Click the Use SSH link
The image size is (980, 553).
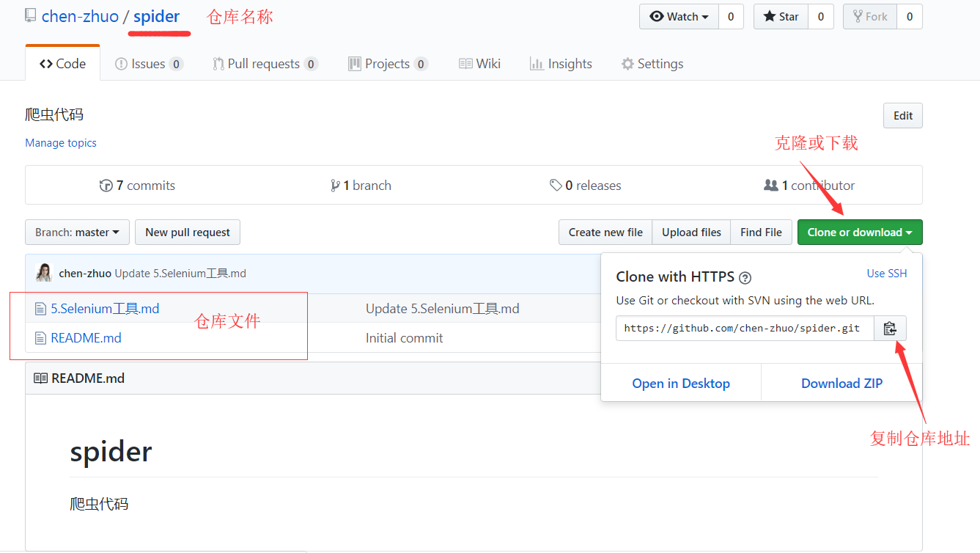[x=886, y=274]
